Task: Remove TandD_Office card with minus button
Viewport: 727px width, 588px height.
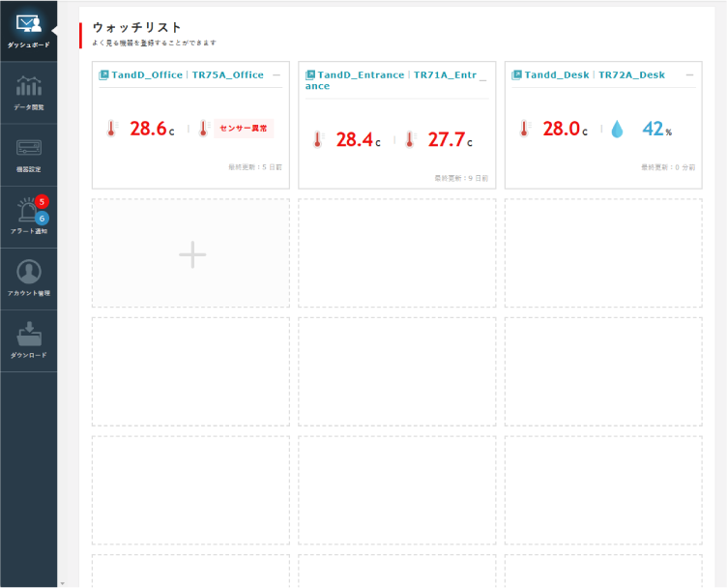Action: pyautogui.click(x=276, y=74)
